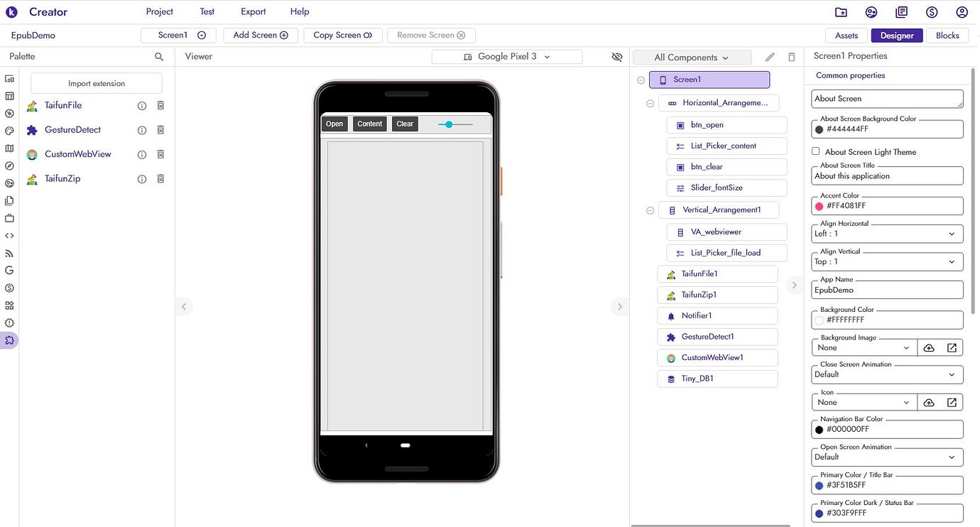Collapse the Vertical_Arrangement1 tree item
980x527 pixels.
pyautogui.click(x=650, y=210)
